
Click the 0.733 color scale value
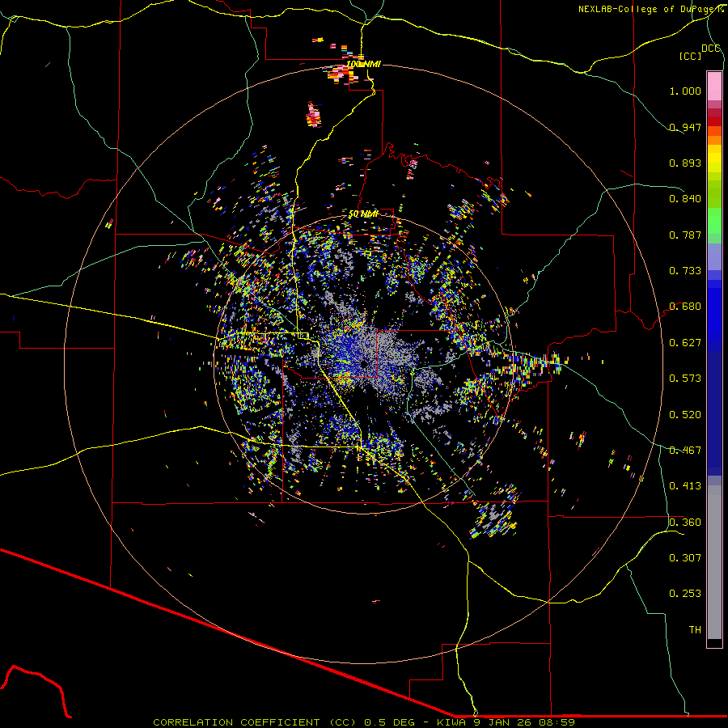[x=685, y=270]
